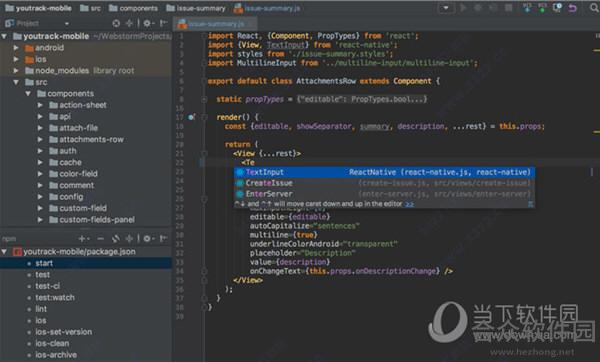The height and width of the screenshot is (362, 600).
Task: Select the custom-fields-panel folder
Action: coord(92,220)
